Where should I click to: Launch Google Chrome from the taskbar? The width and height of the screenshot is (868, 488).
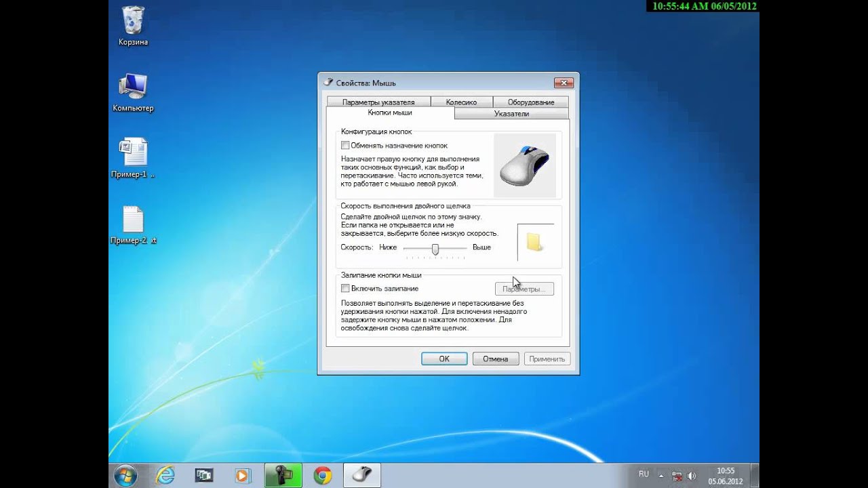tap(323, 476)
